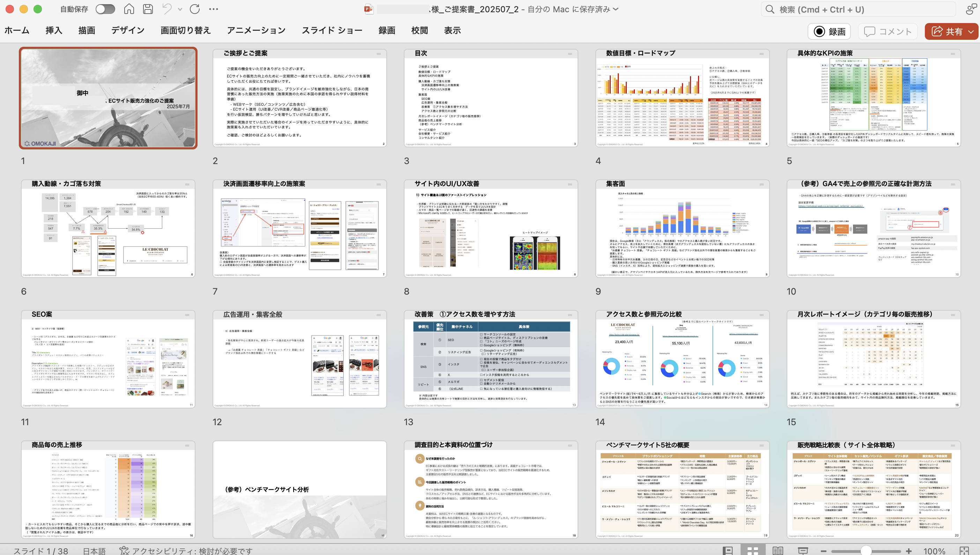Click the Save floppy disk icon

pyautogui.click(x=148, y=9)
